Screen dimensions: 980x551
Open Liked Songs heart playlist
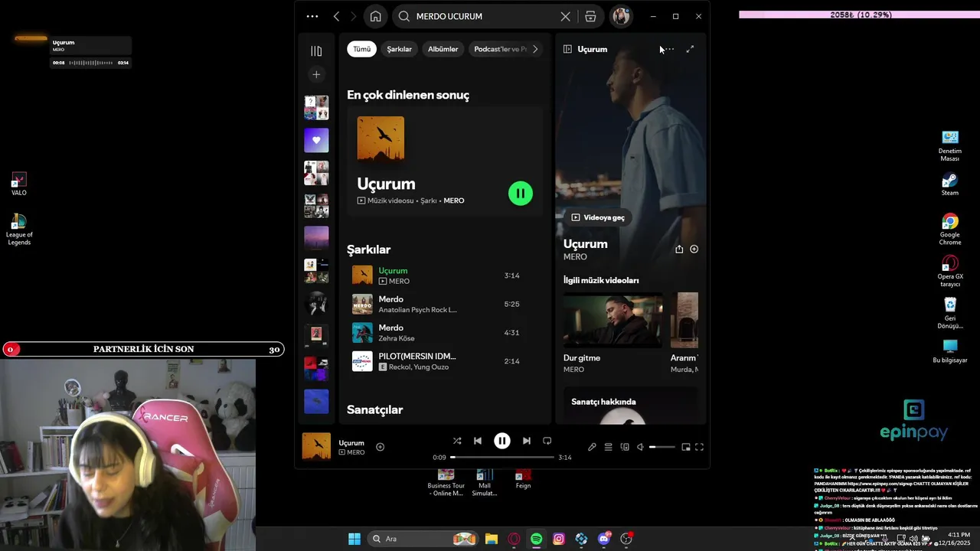[316, 140]
